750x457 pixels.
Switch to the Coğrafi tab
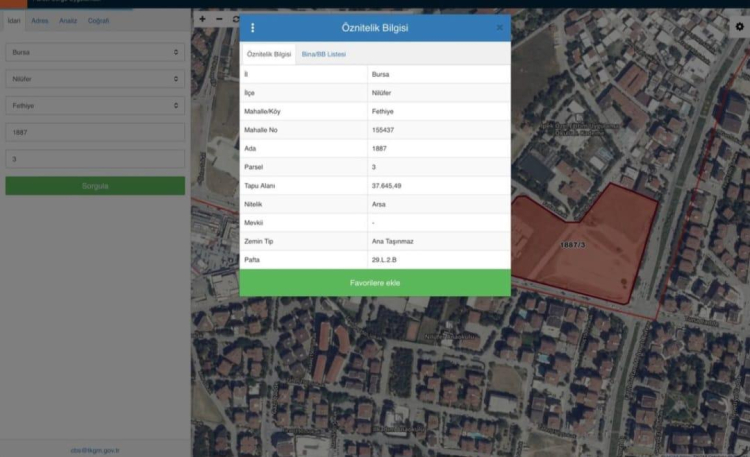pyautogui.click(x=98, y=20)
